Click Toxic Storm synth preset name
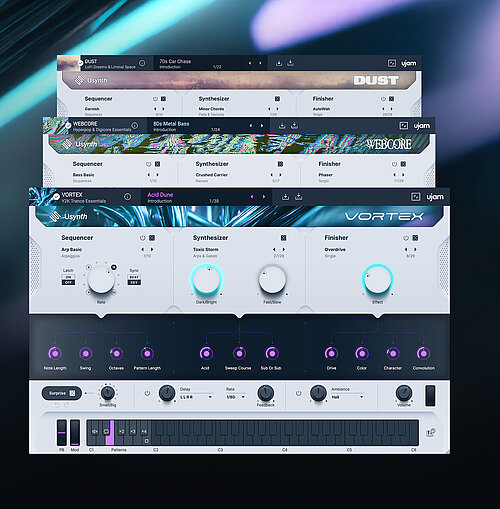Viewport: 500px width, 509px height. [206, 249]
